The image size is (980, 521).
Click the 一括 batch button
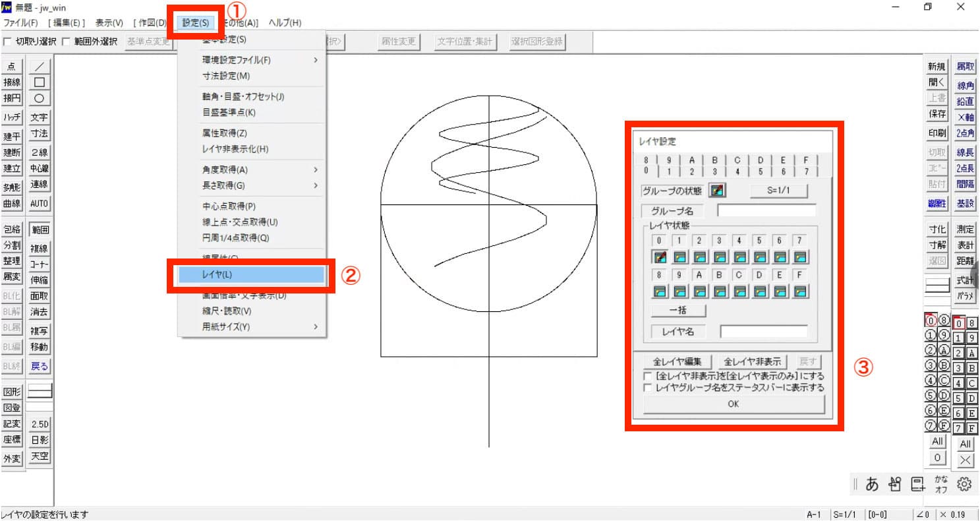678,310
